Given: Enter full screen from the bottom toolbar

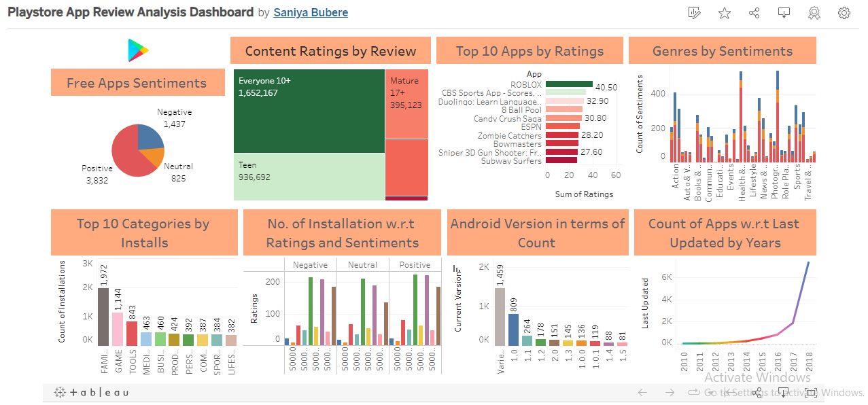Looking at the screenshot, I should pyautogui.click(x=811, y=392).
